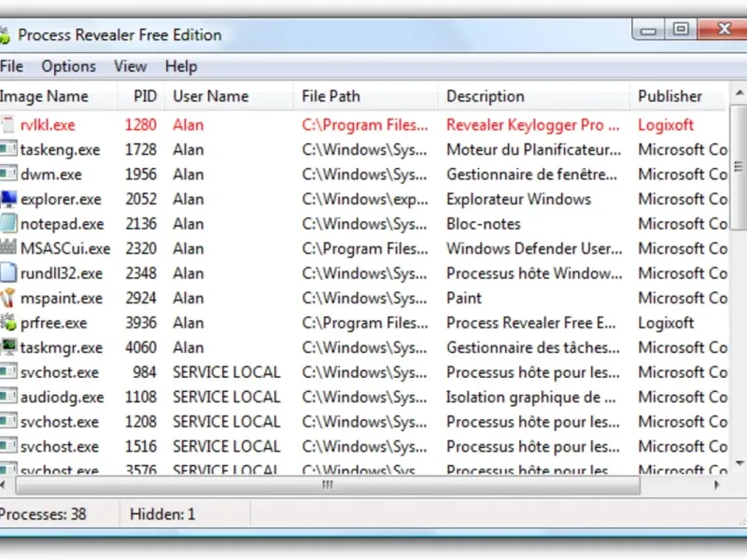Click the svchost.exe PID 1208 icon
This screenshot has width=747, height=560.
coord(8,422)
